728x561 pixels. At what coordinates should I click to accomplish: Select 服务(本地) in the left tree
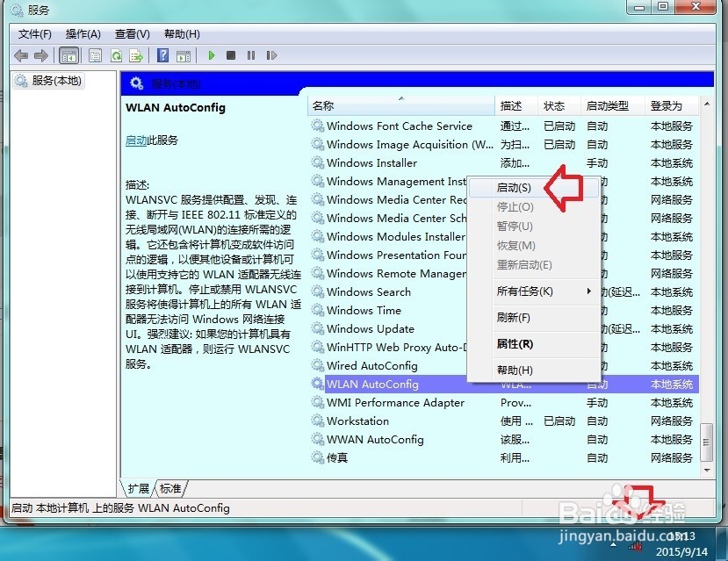pyautogui.click(x=49, y=81)
